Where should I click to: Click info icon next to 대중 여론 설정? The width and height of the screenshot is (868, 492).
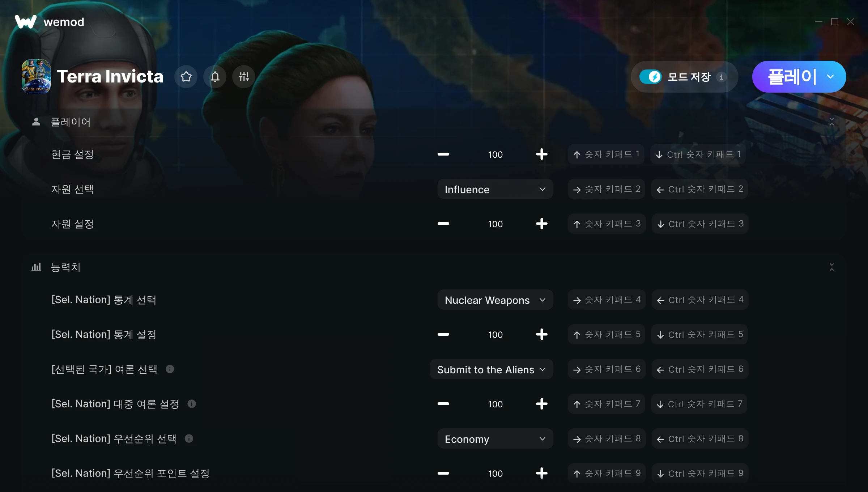click(x=192, y=404)
